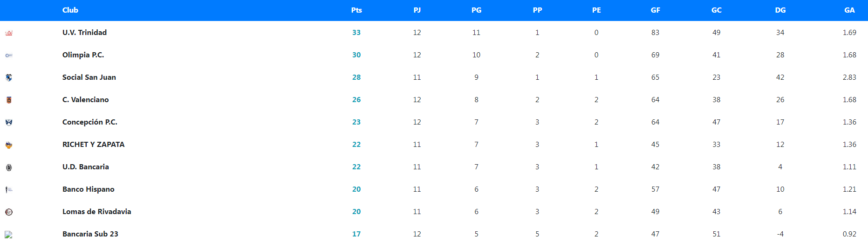Click the PJ column header
The image size is (868, 243).
point(417,10)
